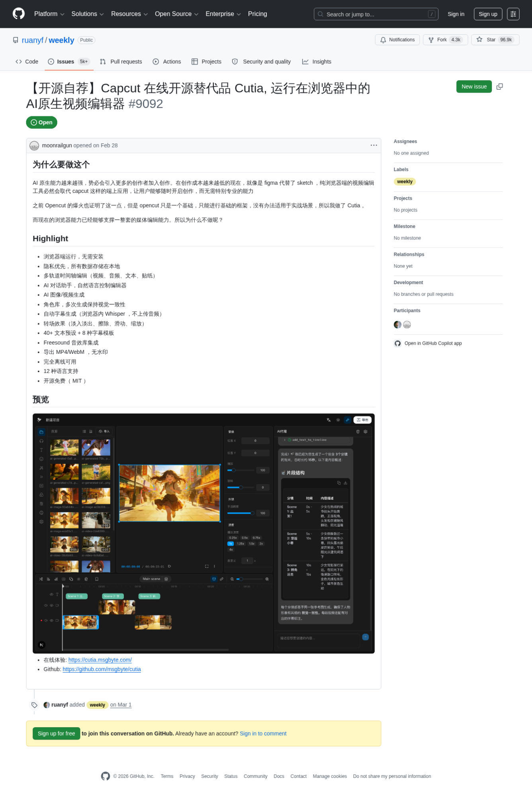Open the Projects tab
532x797 pixels.
[x=206, y=62]
